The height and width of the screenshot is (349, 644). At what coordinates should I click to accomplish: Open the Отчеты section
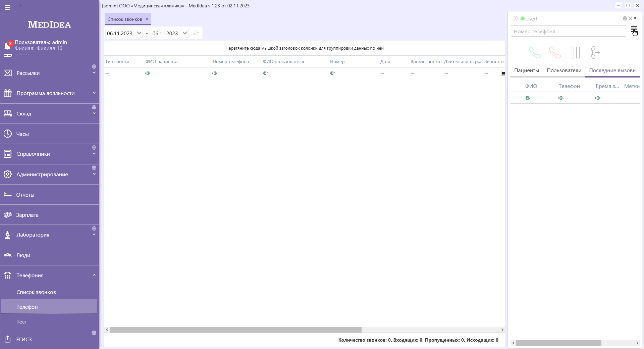click(x=50, y=195)
